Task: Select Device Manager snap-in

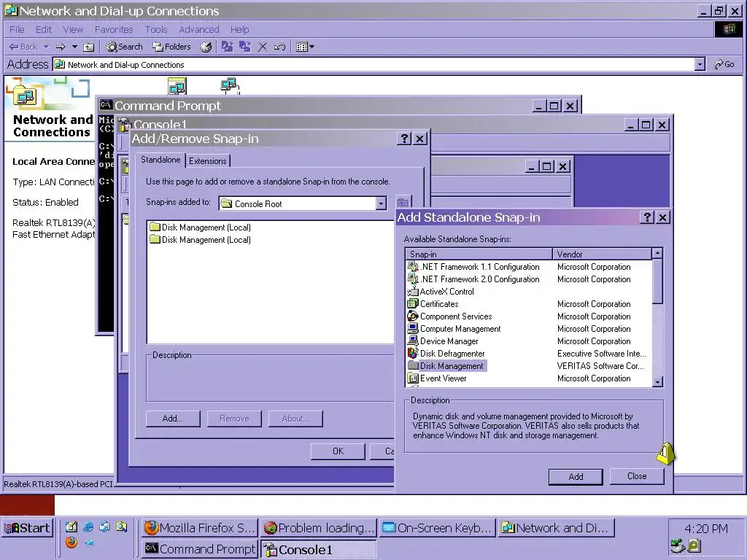Action: pyautogui.click(x=443, y=341)
